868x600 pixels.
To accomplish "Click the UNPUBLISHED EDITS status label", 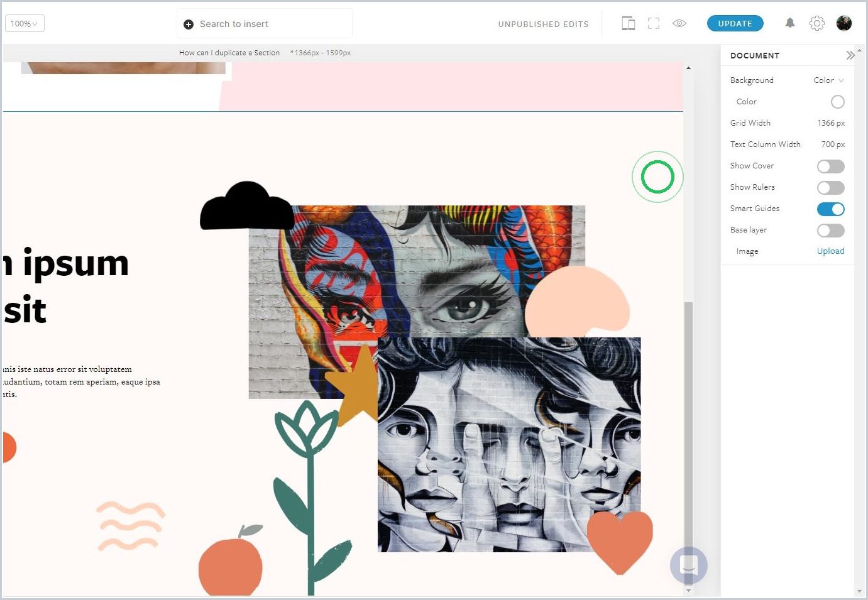I will click(544, 25).
